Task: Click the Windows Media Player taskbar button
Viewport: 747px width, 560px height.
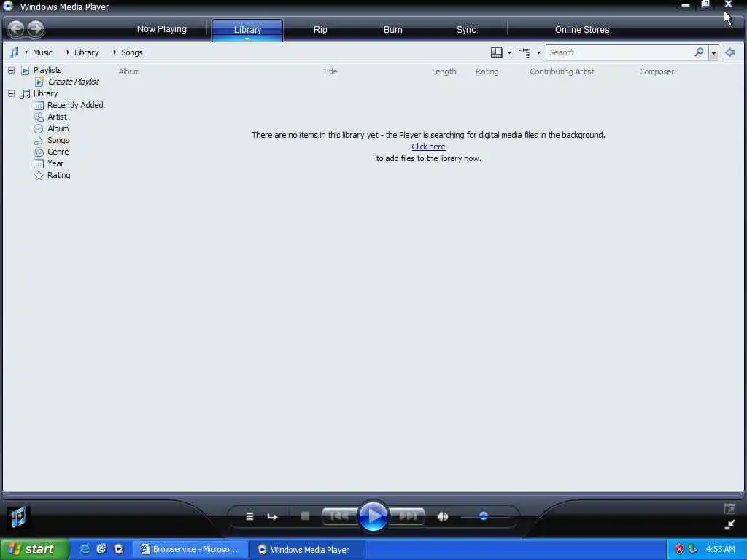Action: click(x=307, y=549)
